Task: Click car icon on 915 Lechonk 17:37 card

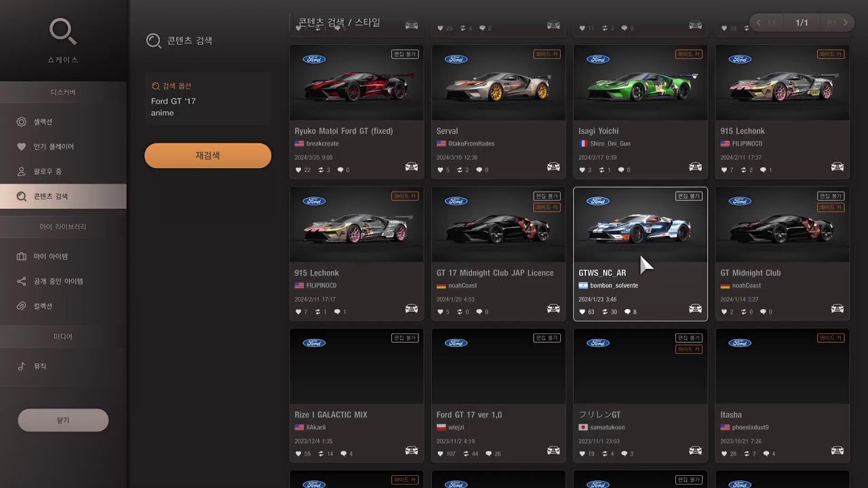Action: pyautogui.click(x=837, y=167)
